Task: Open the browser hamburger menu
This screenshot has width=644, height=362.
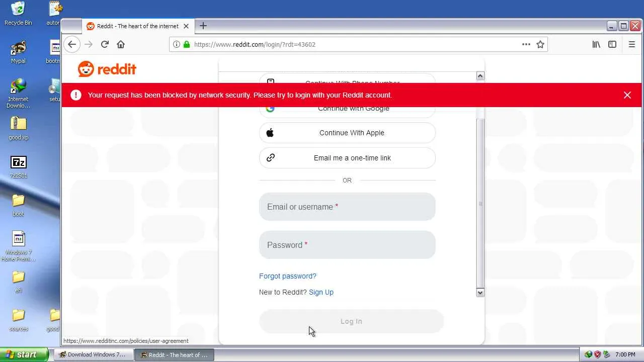Action: point(632,44)
